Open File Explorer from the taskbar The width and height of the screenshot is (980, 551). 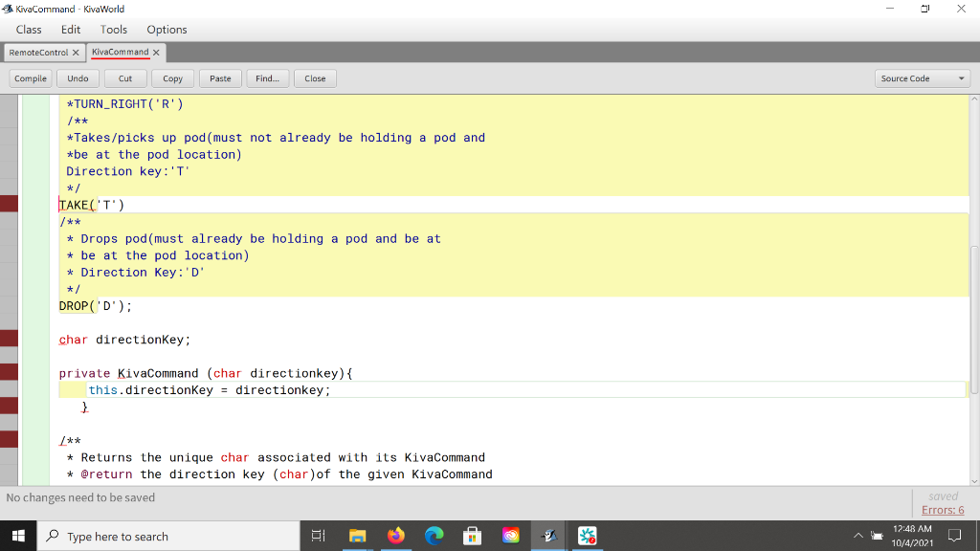(358, 536)
